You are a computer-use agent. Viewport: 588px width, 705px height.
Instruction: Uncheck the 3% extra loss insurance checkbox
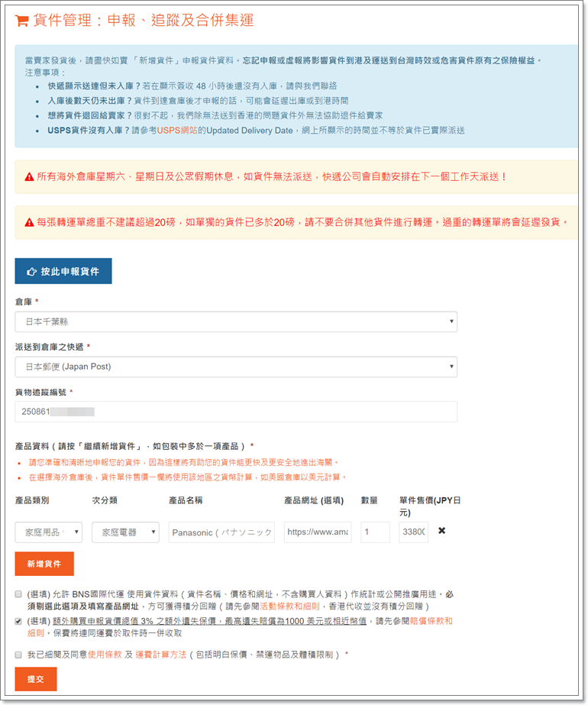(18, 622)
